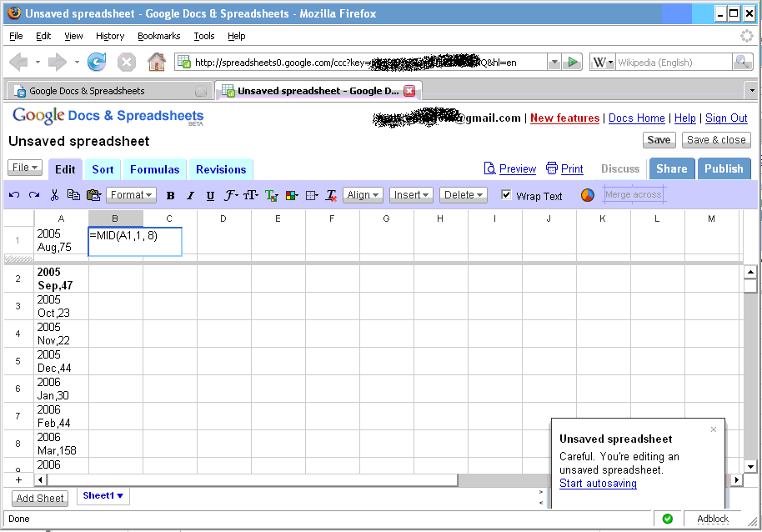Apply bold formatting with B icon
The width and height of the screenshot is (762, 532).
click(x=170, y=196)
